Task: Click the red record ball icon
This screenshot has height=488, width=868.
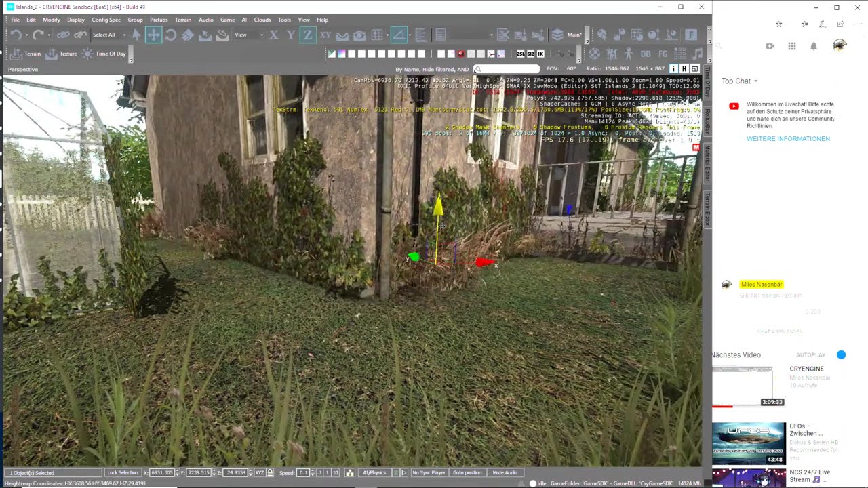Action: (x=461, y=54)
